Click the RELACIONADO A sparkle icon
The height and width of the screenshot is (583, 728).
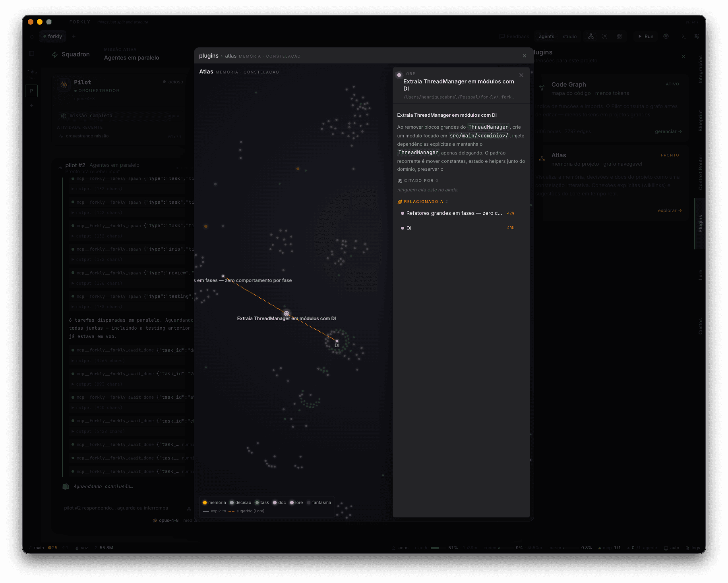(x=400, y=202)
